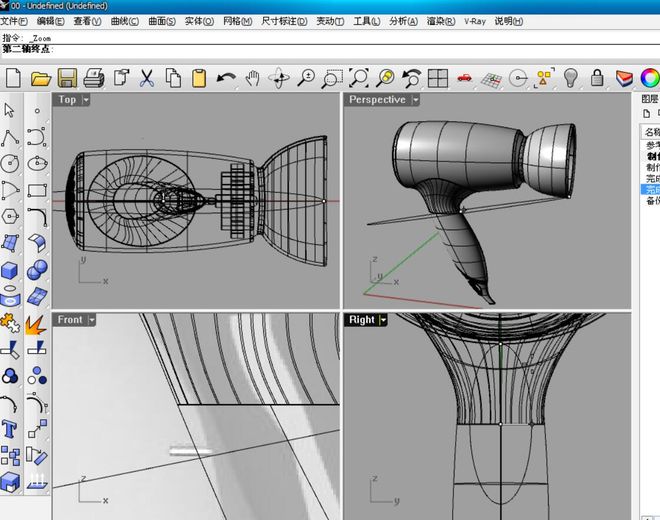Click the Print icon in toolbar
This screenshot has width=660, height=520.
point(94,77)
